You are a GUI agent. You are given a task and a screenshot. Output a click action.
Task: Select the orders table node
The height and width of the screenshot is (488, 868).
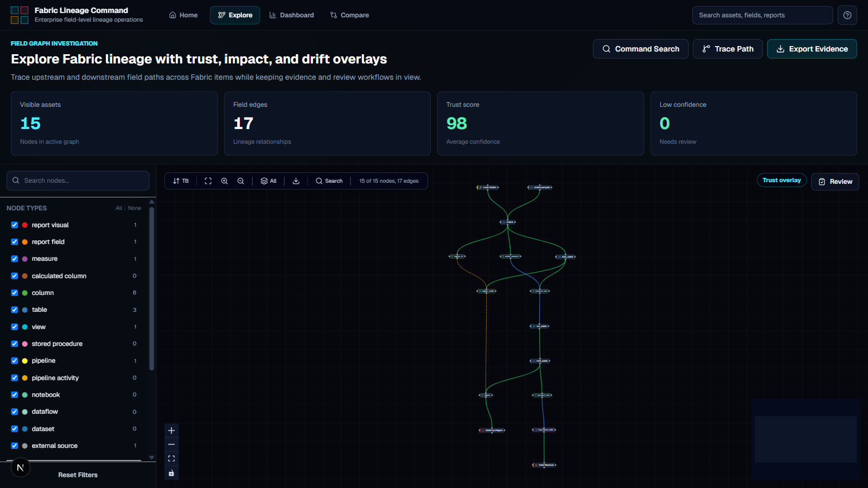pyautogui.click(x=508, y=222)
